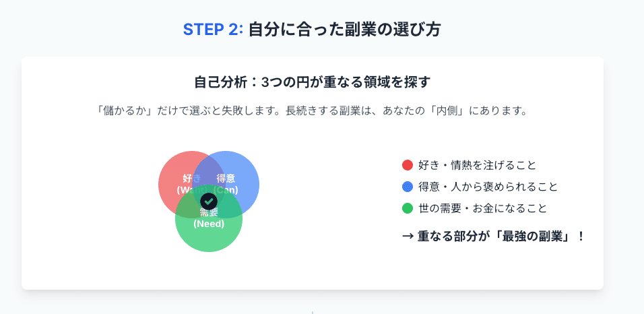Select the red legend dot
644x314 pixels.
(x=407, y=165)
